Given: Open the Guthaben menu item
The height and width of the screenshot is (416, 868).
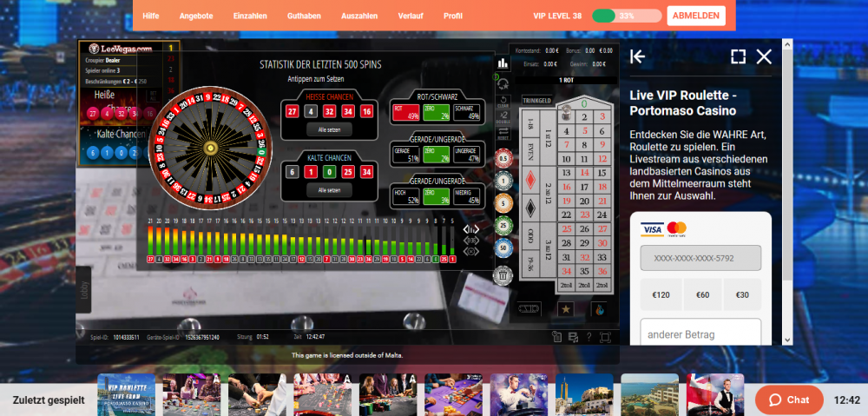Looking at the screenshot, I should (304, 16).
